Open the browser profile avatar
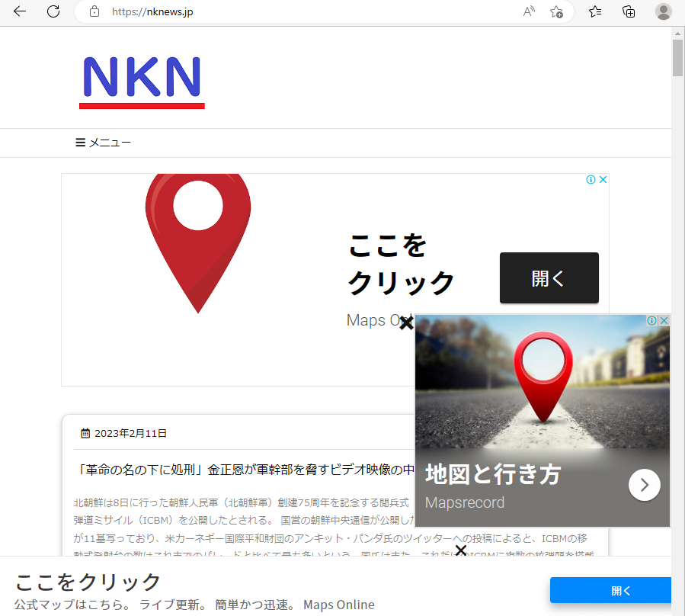 pyautogui.click(x=663, y=11)
